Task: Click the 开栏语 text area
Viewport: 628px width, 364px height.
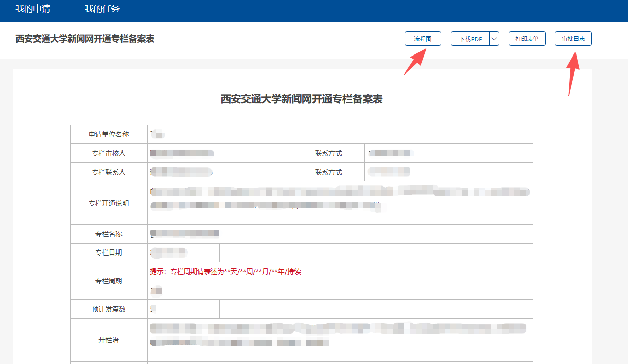Action: [340, 339]
